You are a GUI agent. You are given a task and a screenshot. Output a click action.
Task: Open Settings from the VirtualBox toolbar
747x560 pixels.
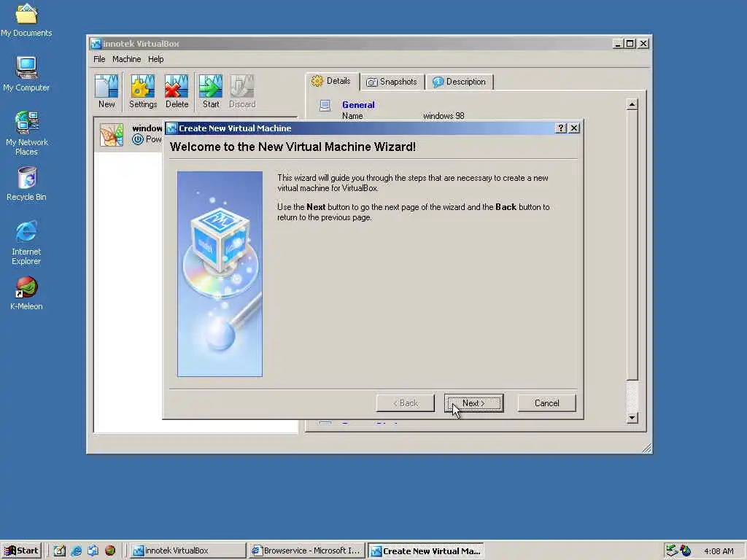[x=142, y=91]
